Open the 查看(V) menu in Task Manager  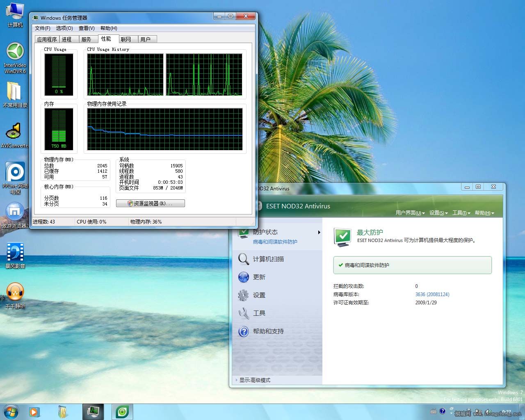tap(87, 28)
